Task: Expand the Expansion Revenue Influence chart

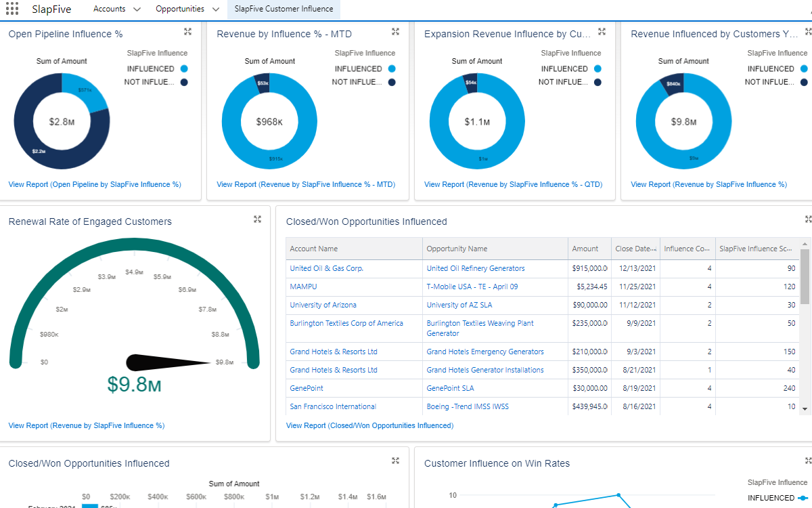Action: tap(602, 32)
